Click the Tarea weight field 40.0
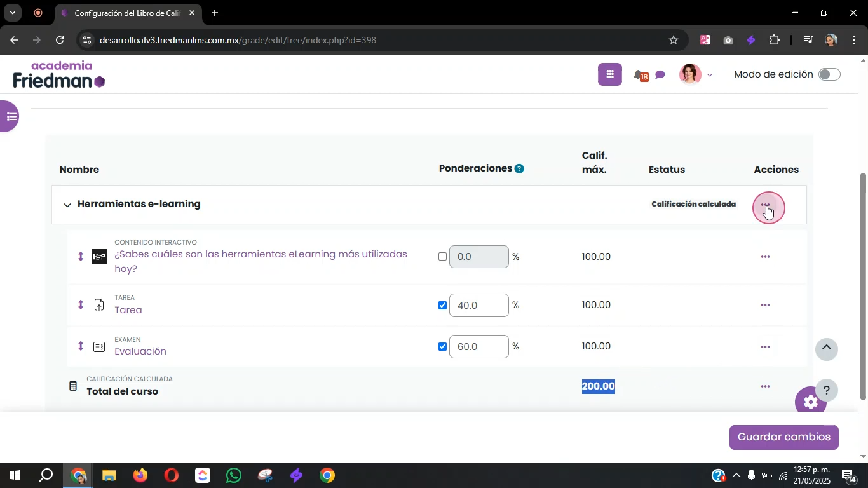868x488 pixels. (x=478, y=306)
